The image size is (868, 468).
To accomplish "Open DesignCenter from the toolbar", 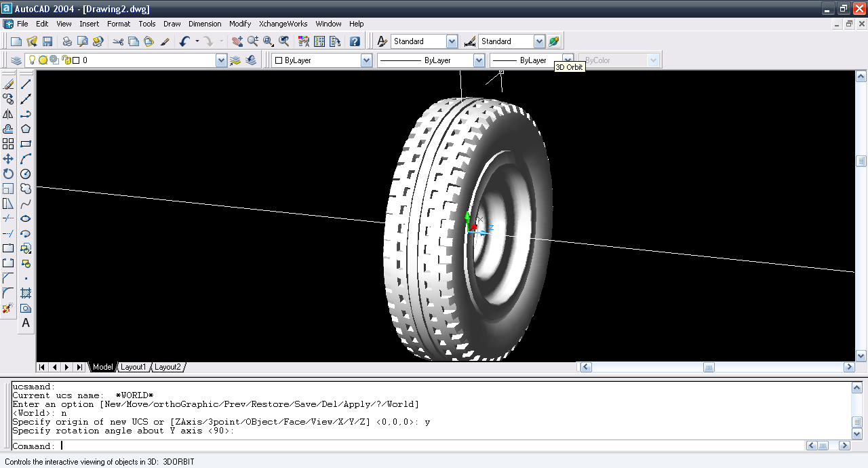I will click(x=319, y=41).
